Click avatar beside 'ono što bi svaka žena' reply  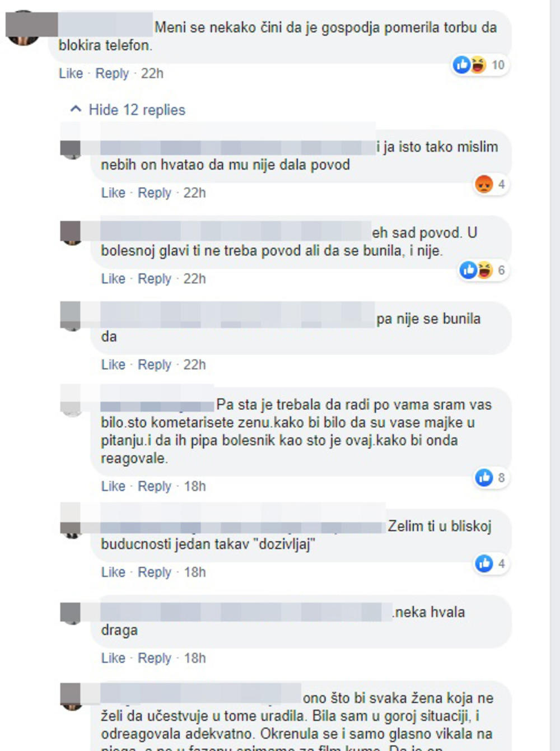coord(71,697)
